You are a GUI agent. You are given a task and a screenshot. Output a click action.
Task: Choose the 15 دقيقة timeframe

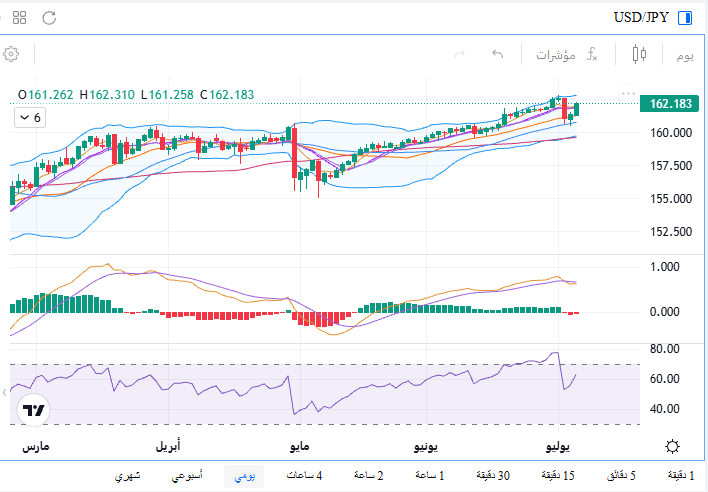(558, 475)
